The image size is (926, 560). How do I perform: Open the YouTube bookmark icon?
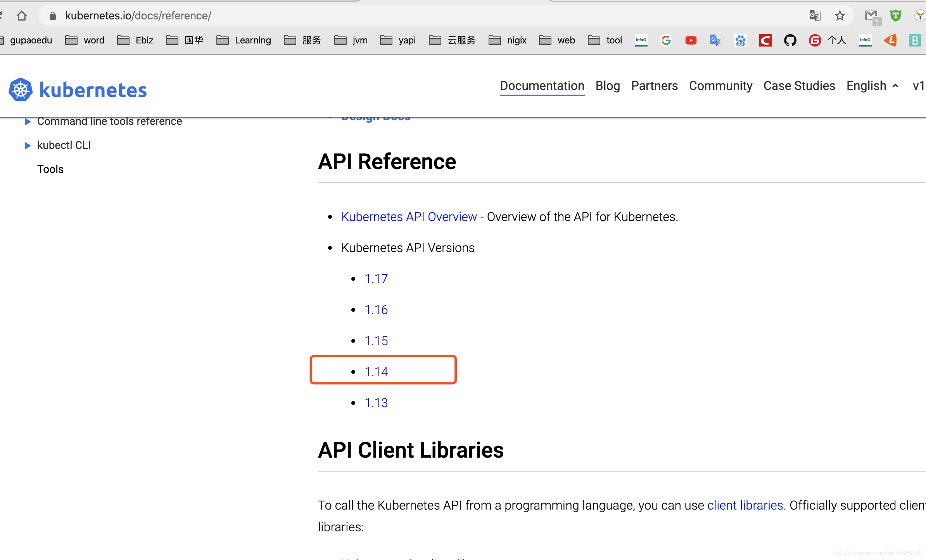click(691, 40)
